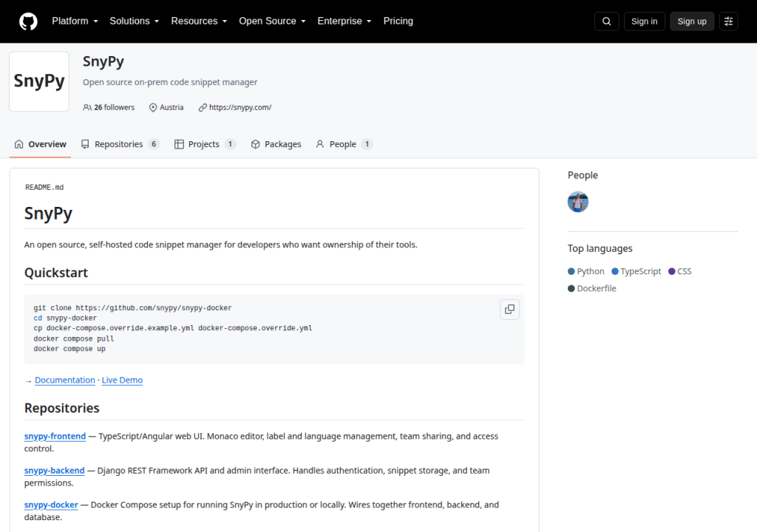Click the link icon beside snypy.com
Image resolution: width=757 pixels, height=532 pixels.
203,107
